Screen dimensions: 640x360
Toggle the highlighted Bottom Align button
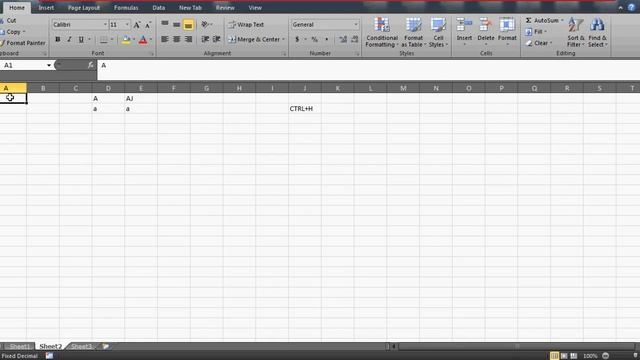(188, 25)
